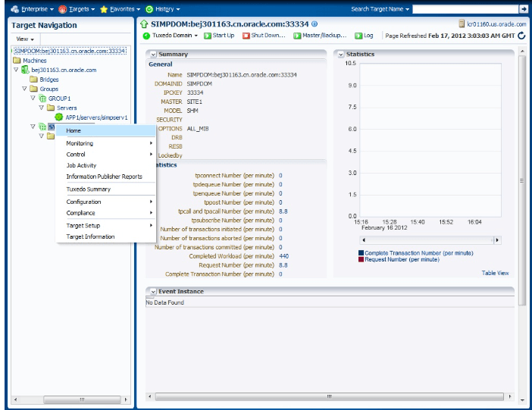Collapse the Summary section

[153, 55]
